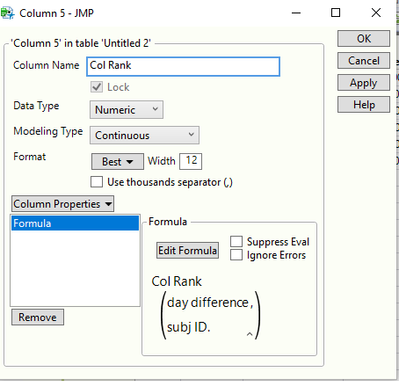This screenshot has width=399, height=381.
Task: Check the Ignore Errors option
Action: coord(236,255)
